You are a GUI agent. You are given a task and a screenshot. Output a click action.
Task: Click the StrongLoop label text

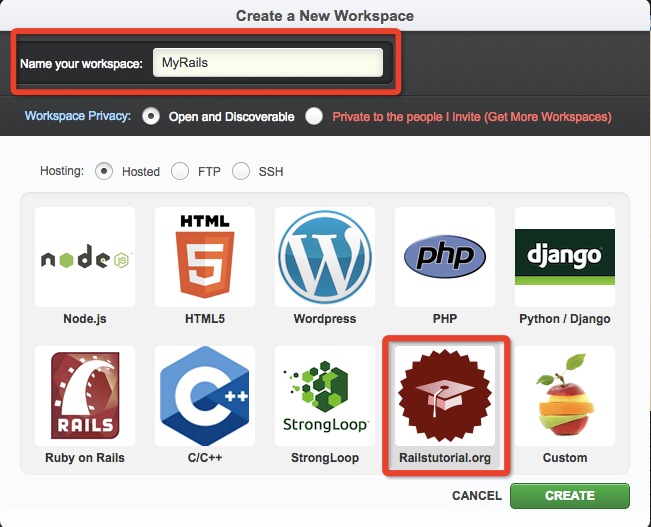click(x=325, y=458)
